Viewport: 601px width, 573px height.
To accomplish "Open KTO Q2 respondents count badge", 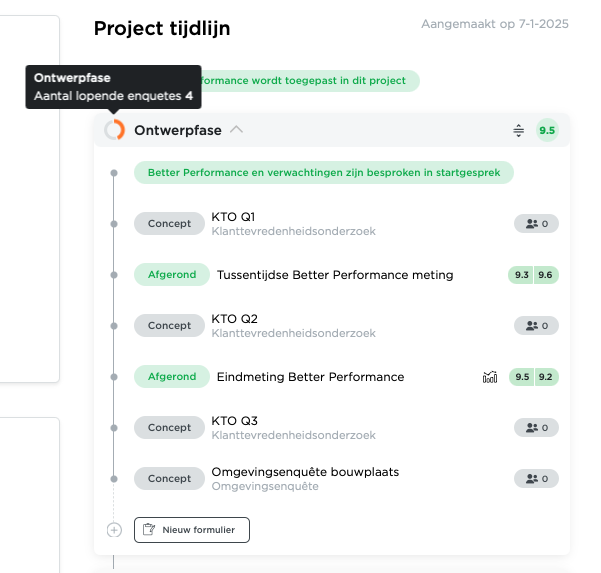I will tap(536, 325).
